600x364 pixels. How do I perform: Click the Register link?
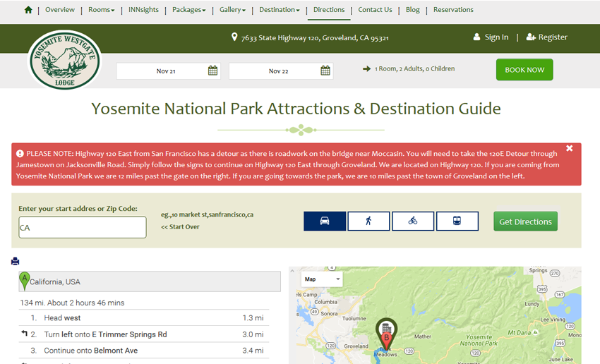click(553, 37)
